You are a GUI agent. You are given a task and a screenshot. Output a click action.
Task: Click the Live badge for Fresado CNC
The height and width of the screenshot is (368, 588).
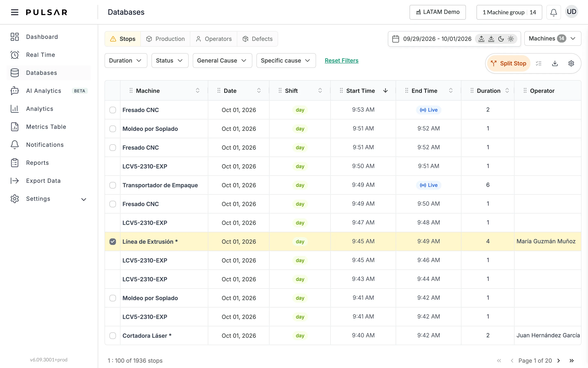[x=429, y=110]
